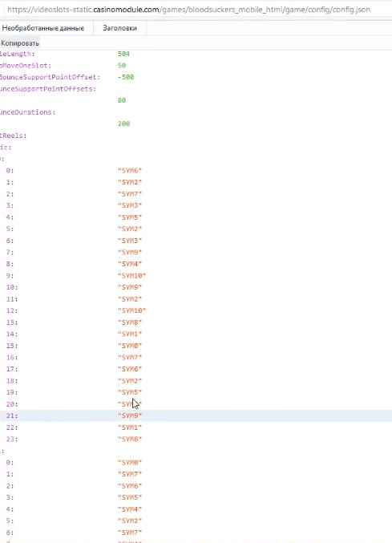
Task: Click row 2: with value "SYM7"
Action: pos(196,194)
